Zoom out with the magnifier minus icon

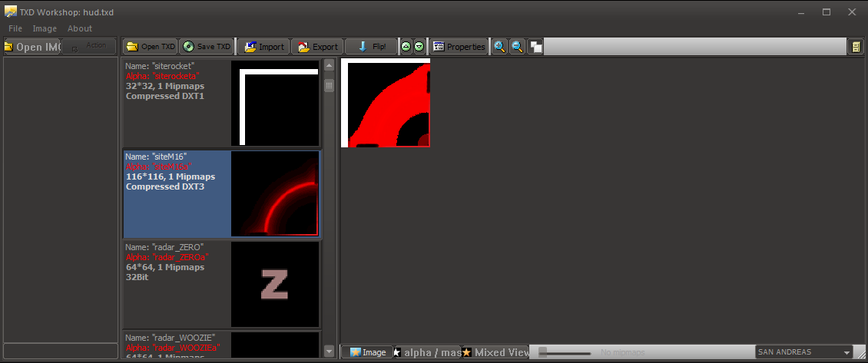(x=517, y=47)
